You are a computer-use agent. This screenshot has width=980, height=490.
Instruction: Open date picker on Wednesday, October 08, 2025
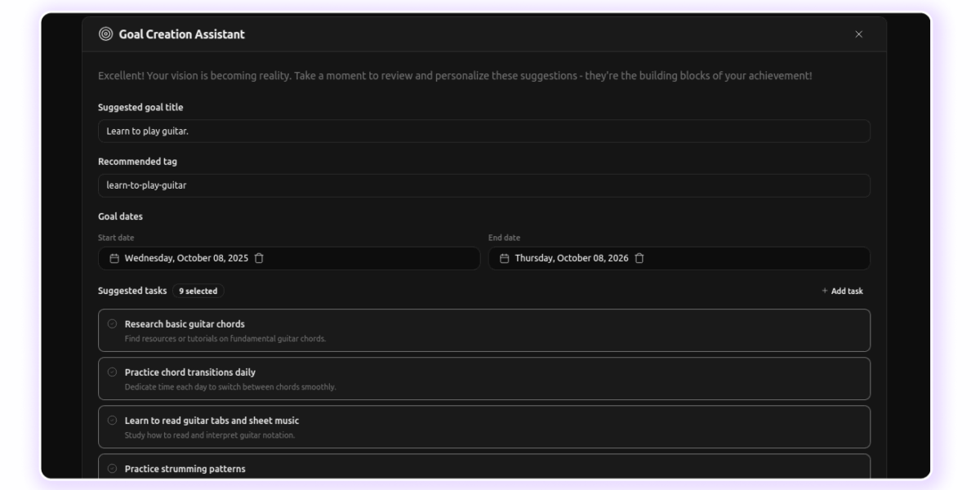(186, 259)
